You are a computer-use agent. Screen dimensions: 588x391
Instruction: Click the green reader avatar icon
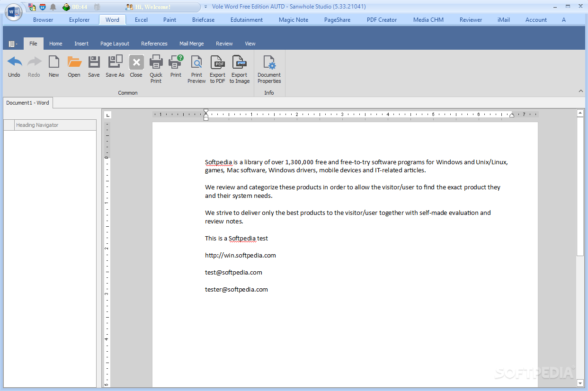pyautogui.click(x=66, y=7)
